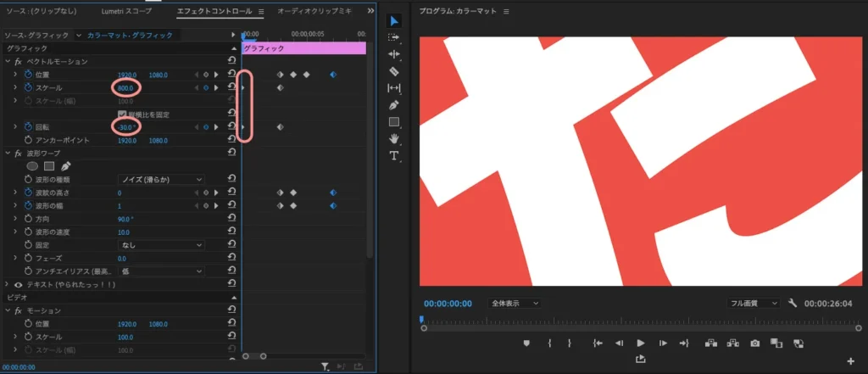
Task: Open the 波形の種類 dropdown
Action: (161, 180)
